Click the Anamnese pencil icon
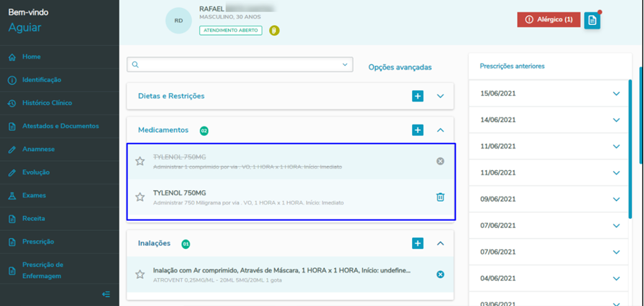 point(12,149)
